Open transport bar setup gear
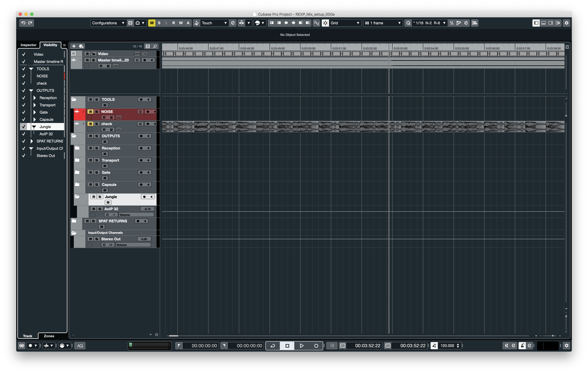The width and height of the screenshot is (588, 373). click(x=566, y=345)
